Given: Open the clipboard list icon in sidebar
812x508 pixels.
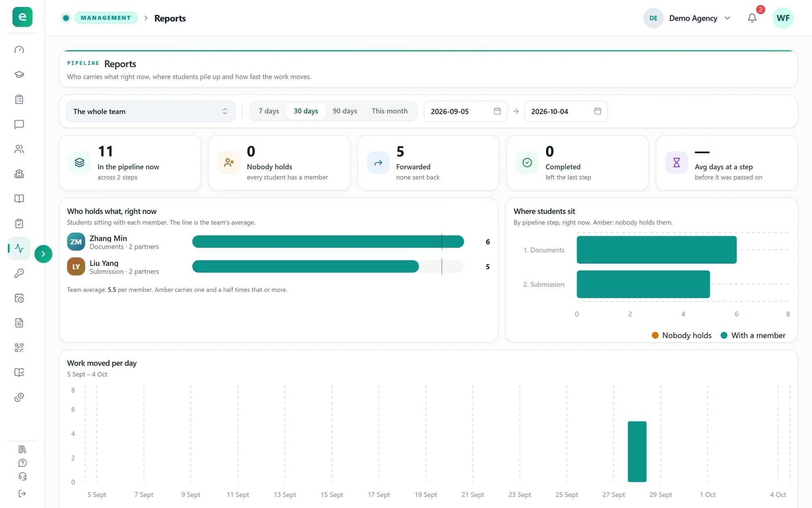Looking at the screenshot, I should tap(19, 99).
